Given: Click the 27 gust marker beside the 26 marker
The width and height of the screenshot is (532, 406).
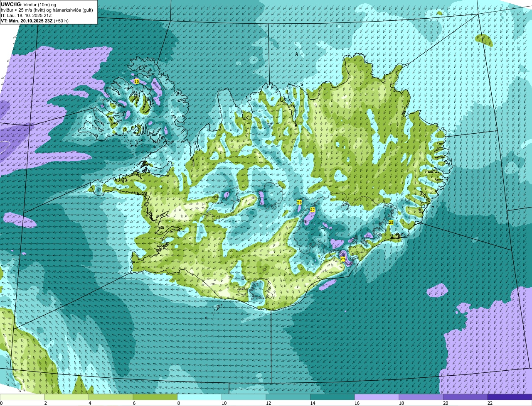Looking at the screenshot, I should click(x=313, y=210).
